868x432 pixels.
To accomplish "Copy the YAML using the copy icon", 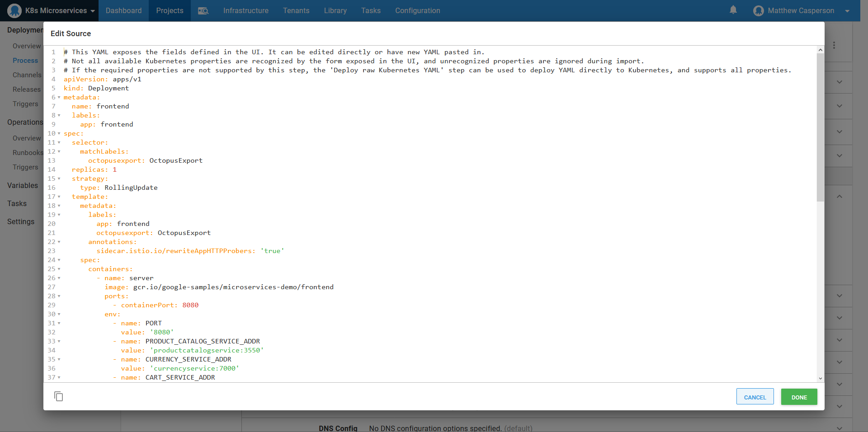I will pyautogui.click(x=59, y=396).
